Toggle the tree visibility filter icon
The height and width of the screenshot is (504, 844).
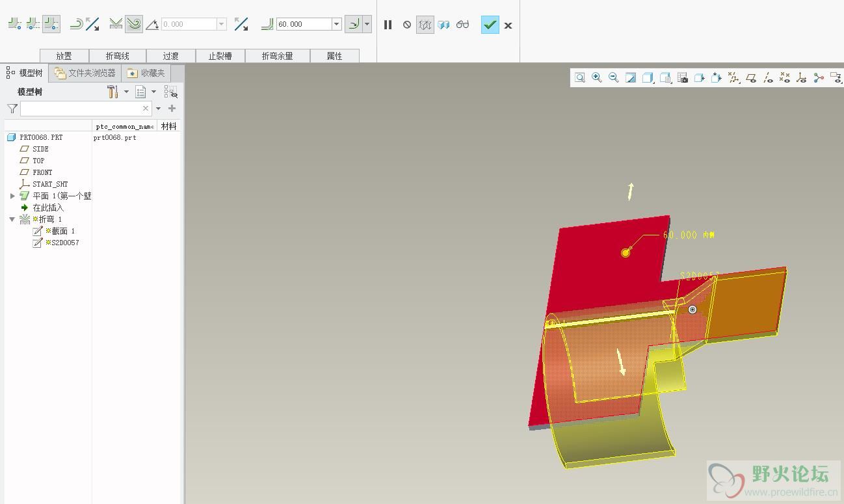tap(170, 92)
